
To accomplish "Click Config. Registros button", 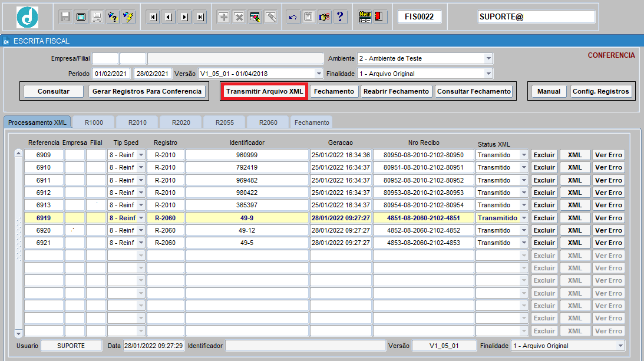I will click(601, 91).
